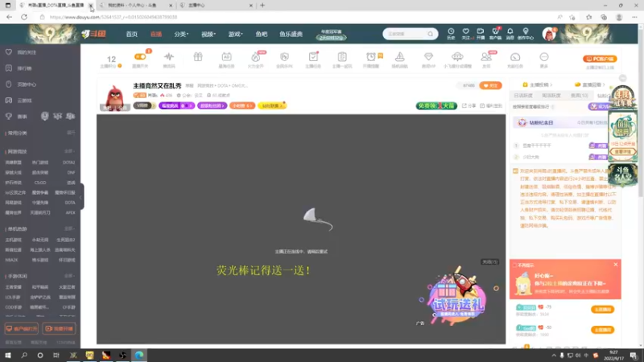Collapse the left sidebar with edge handle

pos(81,196)
